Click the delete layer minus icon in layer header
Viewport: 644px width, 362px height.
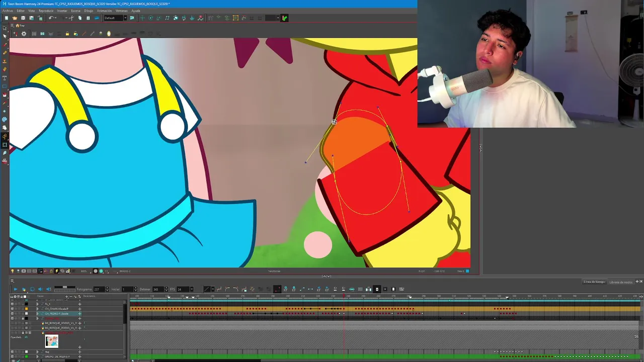(72, 297)
